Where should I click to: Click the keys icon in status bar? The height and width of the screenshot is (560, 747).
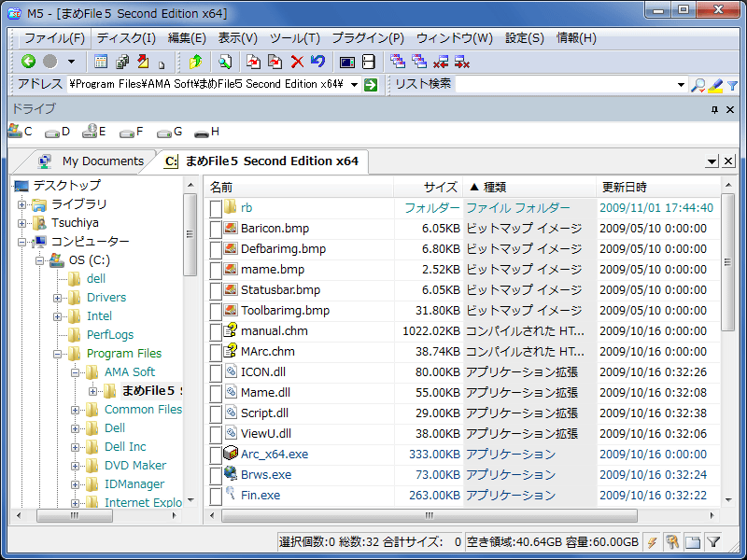[x=671, y=541]
